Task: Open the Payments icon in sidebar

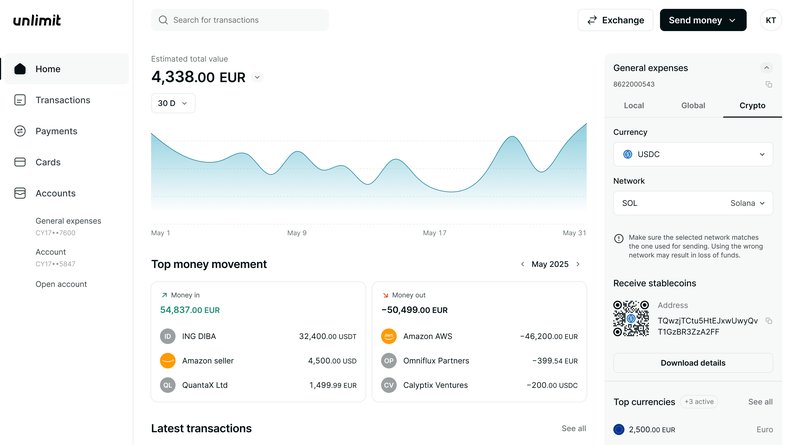Action: coord(20,131)
